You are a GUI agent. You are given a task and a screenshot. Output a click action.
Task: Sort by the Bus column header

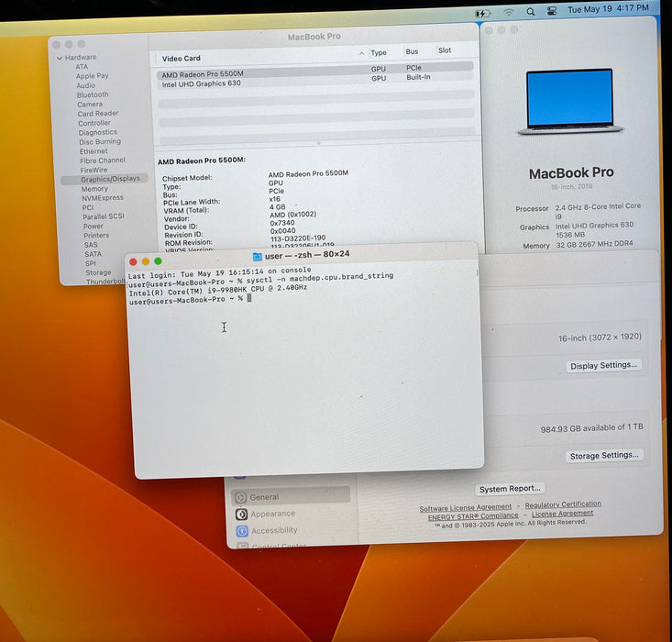[x=412, y=51]
